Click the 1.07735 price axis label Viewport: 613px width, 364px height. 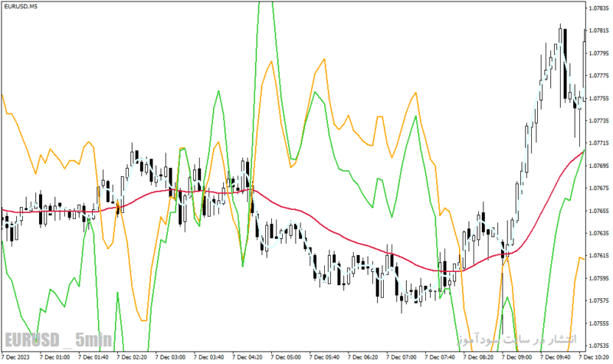pos(599,121)
